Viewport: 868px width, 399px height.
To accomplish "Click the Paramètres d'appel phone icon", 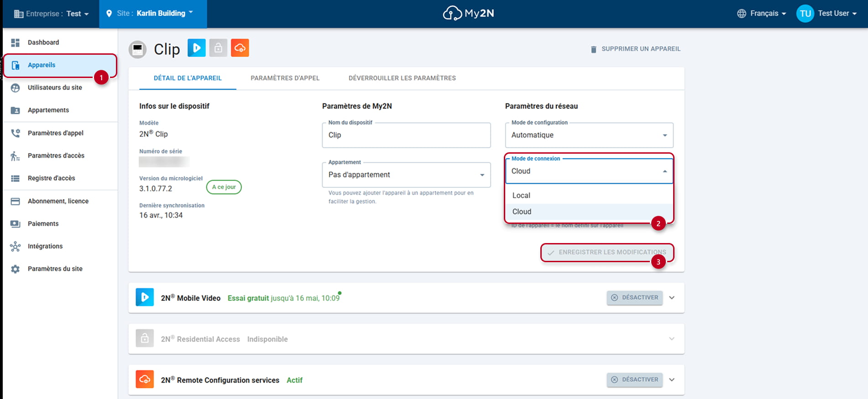I will point(15,133).
